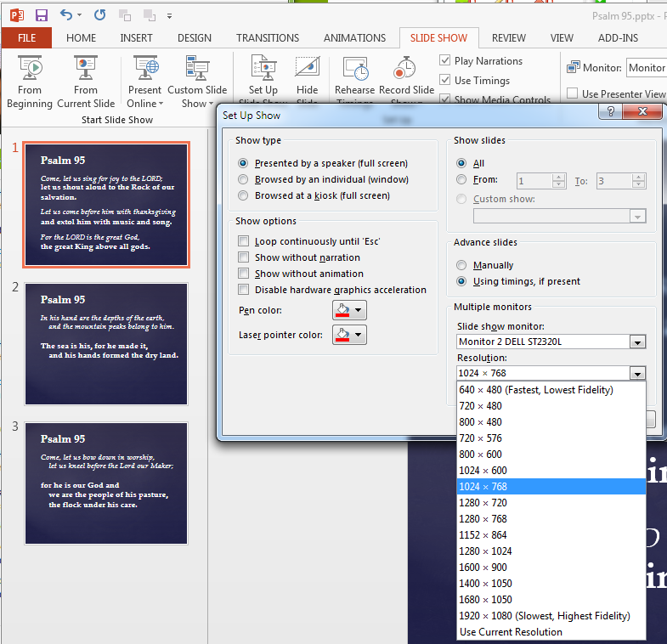This screenshot has width=667, height=644.
Task: Start slideshow From Current Slide
Action: (86, 82)
